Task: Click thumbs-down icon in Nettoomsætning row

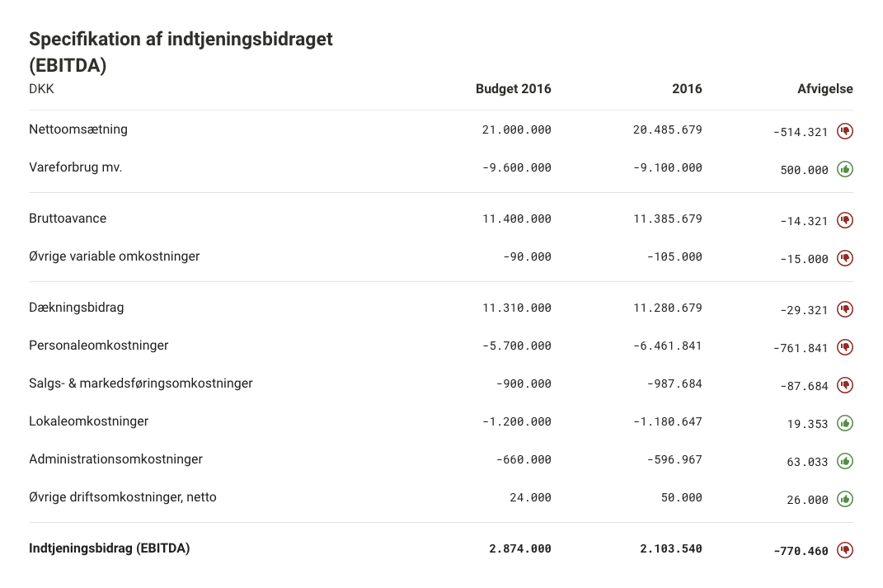Action: point(845,131)
